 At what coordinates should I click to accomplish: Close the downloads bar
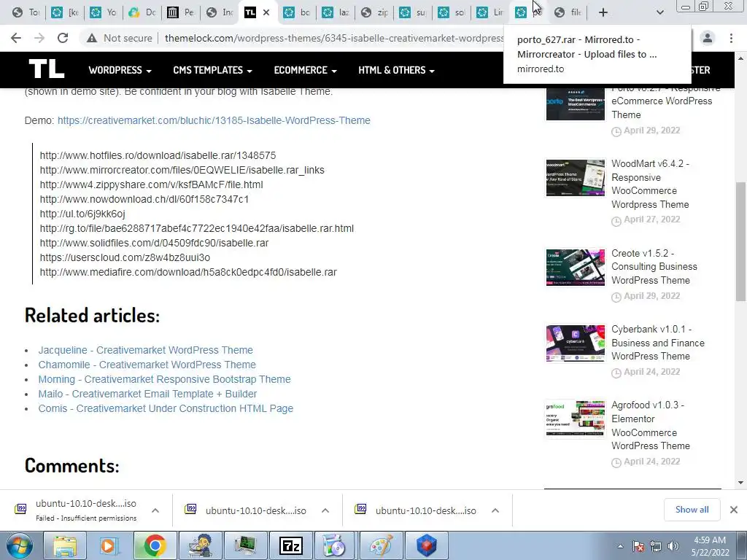point(734,510)
